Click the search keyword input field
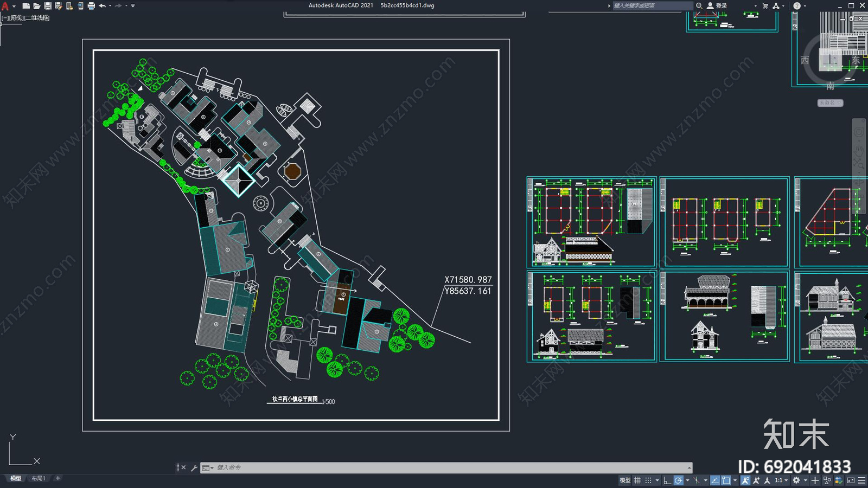 pos(653,5)
